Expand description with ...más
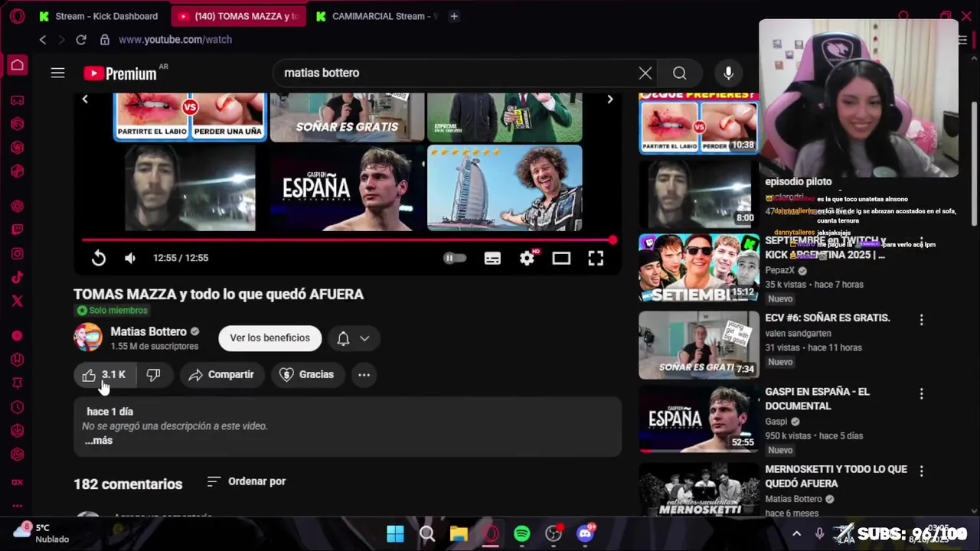 tap(98, 441)
